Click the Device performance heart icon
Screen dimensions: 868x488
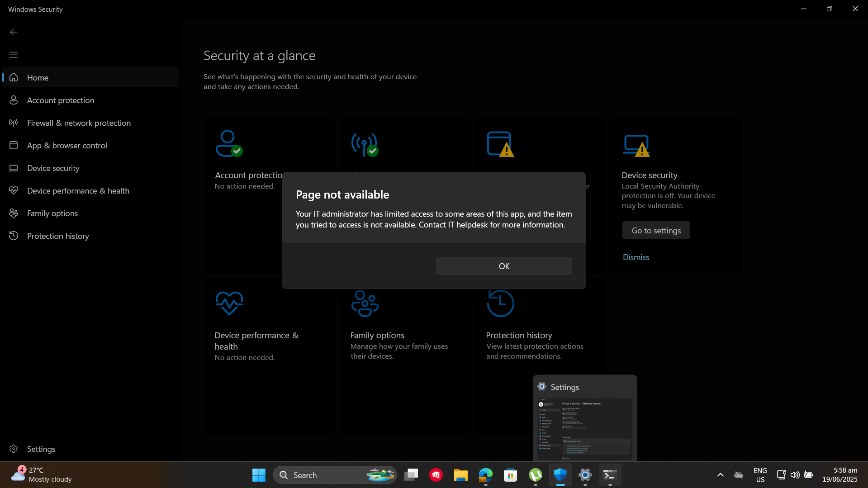click(x=229, y=303)
